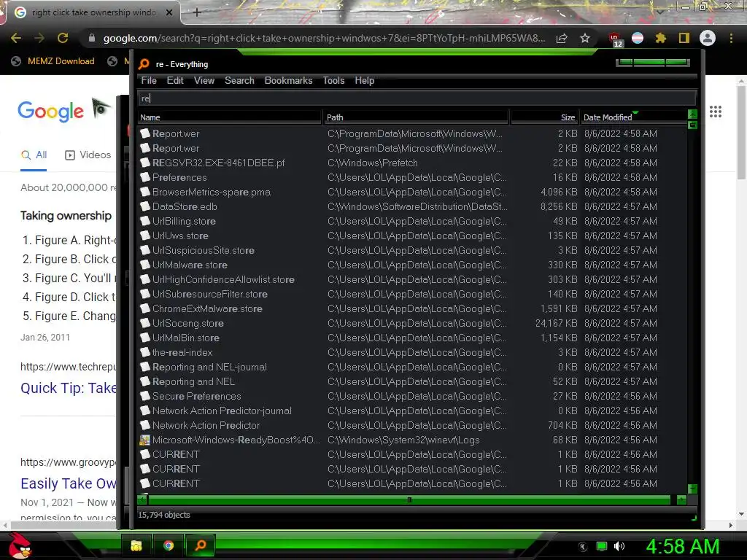Click ChromeExtMalware.store file name
This screenshot has width=747, height=560.
pyautogui.click(x=207, y=308)
